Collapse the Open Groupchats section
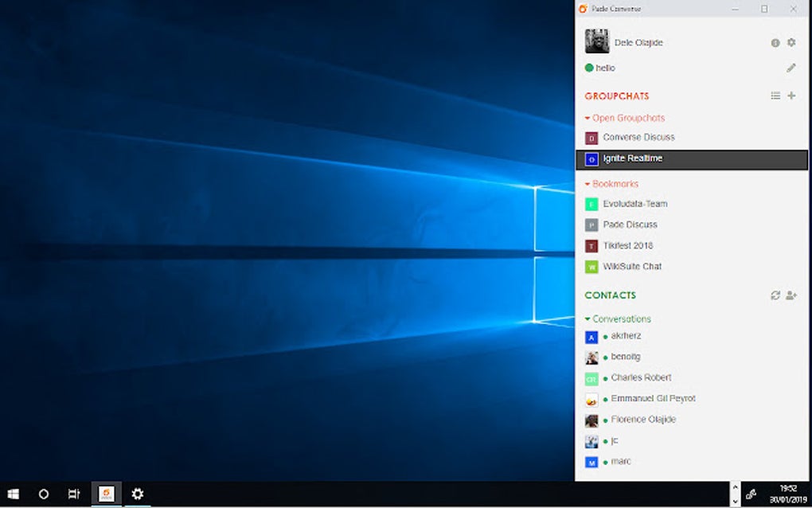The image size is (812, 508). 588,117
